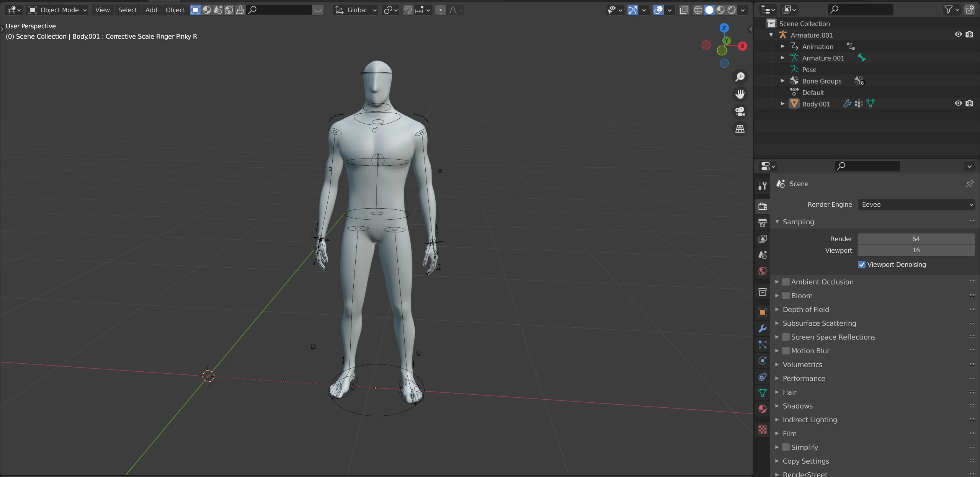Uncheck Viewport Denoising
Viewport: 980px width, 477px height.
(x=862, y=265)
